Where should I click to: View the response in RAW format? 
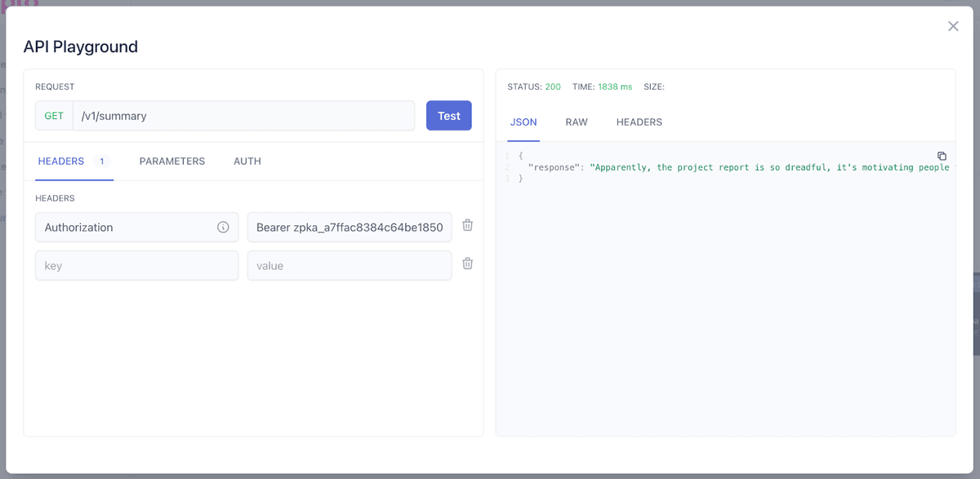(577, 122)
